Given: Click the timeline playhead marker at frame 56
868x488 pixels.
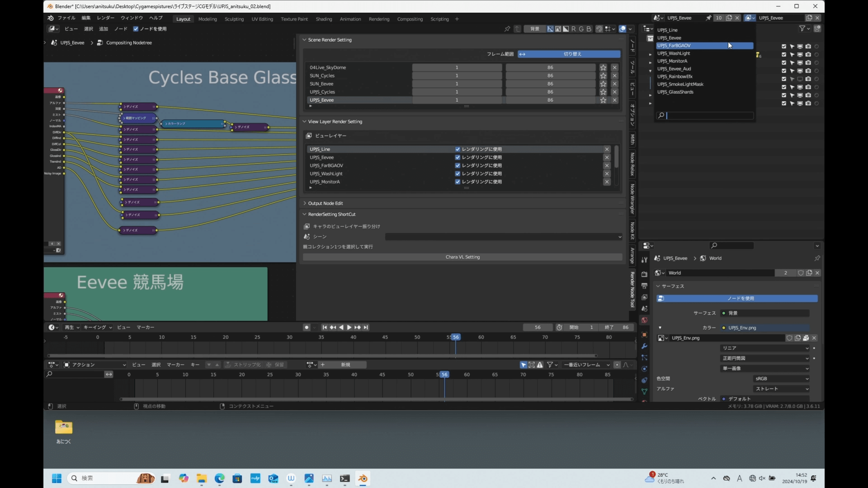Looking at the screenshot, I should click(x=456, y=338).
